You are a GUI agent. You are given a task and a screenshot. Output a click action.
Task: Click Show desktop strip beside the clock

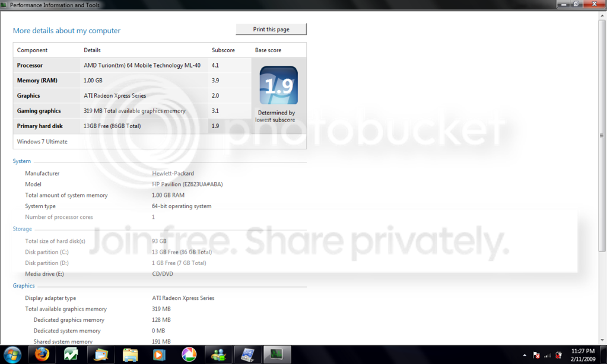pos(603,355)
